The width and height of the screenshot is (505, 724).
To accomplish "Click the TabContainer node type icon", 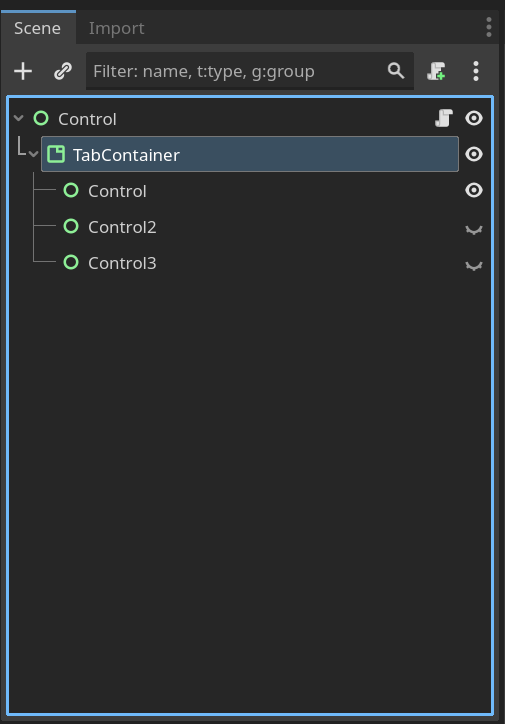I will coord(56,154).
